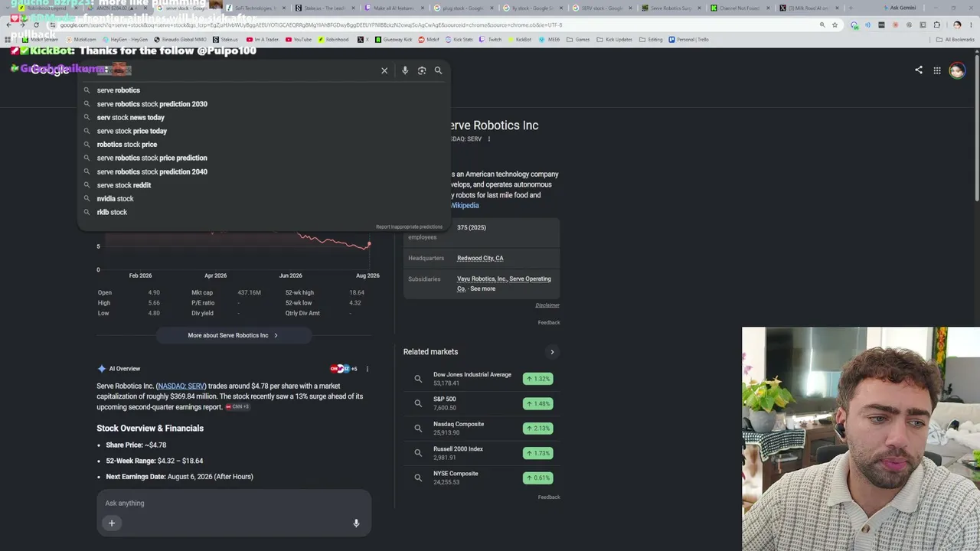Search icon beside Nasdaq Composite
This screenshot has width=980, height=551.
click(x=418, y=428)
